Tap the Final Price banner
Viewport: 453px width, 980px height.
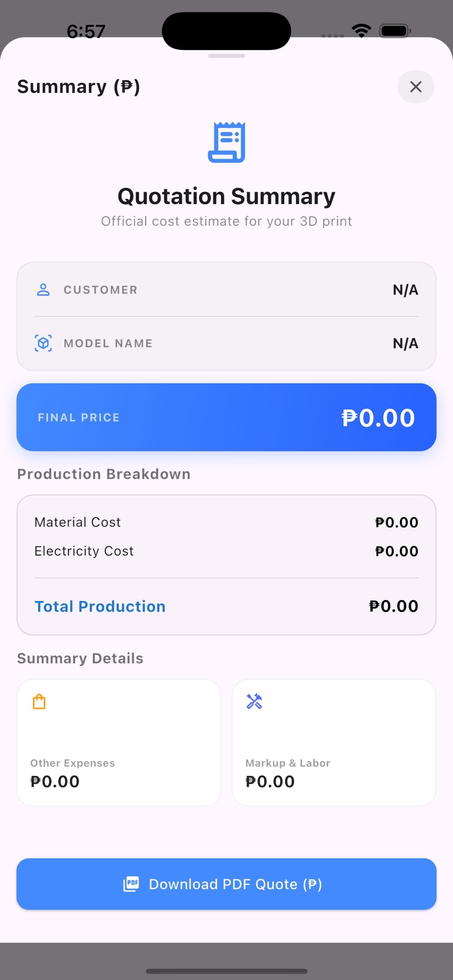(226, 417)
